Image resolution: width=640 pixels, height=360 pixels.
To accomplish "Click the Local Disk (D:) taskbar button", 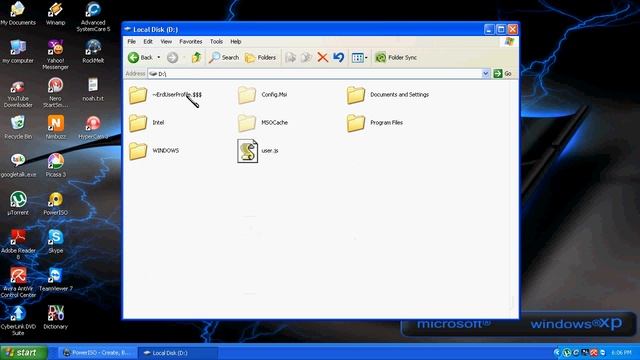I will tap(178, 353).
